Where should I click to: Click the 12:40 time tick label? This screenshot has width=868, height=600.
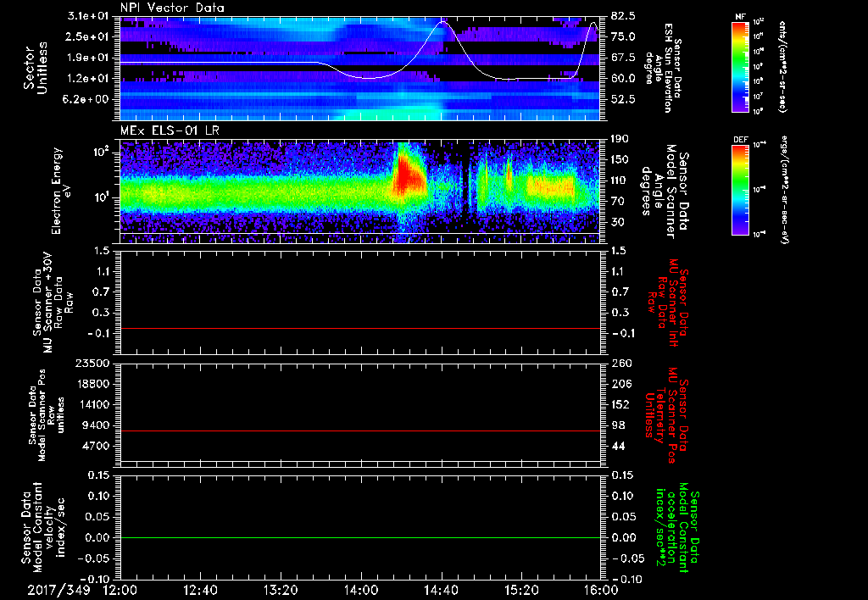pyautogui.click(x=200, y=590)
